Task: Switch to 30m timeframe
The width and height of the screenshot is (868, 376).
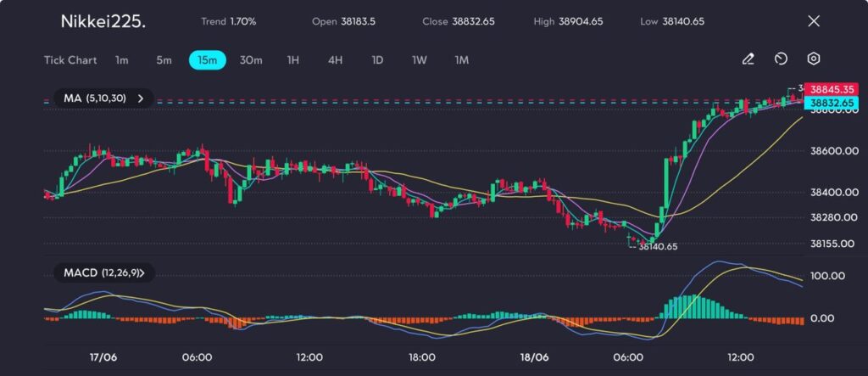Action: (251, 60)
